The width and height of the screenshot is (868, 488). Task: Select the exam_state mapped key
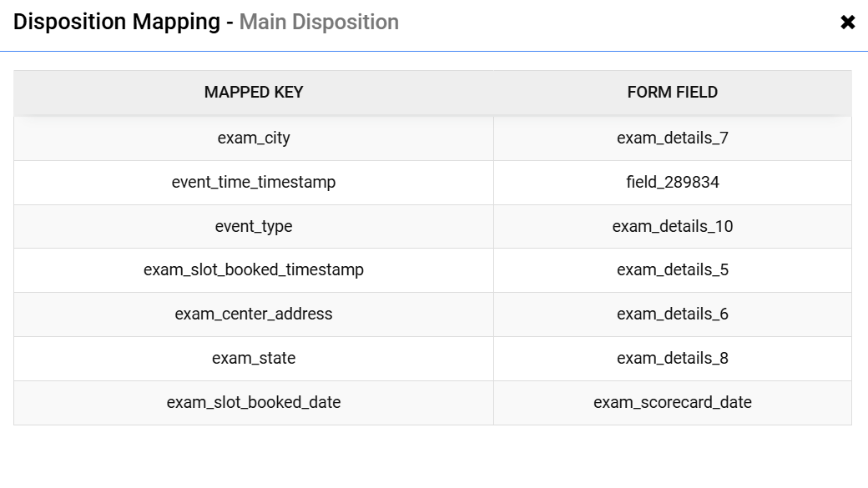coord(254,359)
